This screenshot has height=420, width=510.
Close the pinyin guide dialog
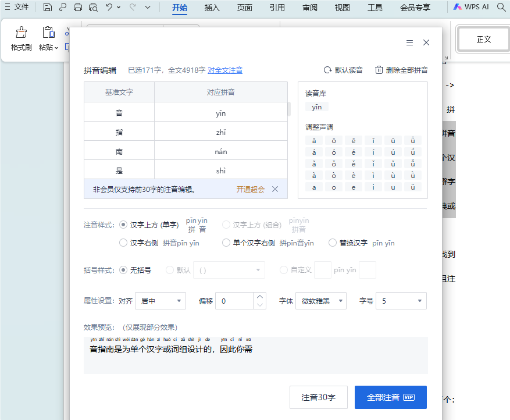pyautogui.click(x=426, y=42)
